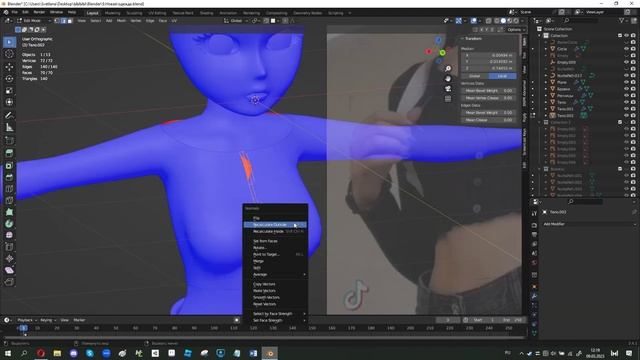Choose Flip in Normals menu
640x360 pixels.
[275, 218]
